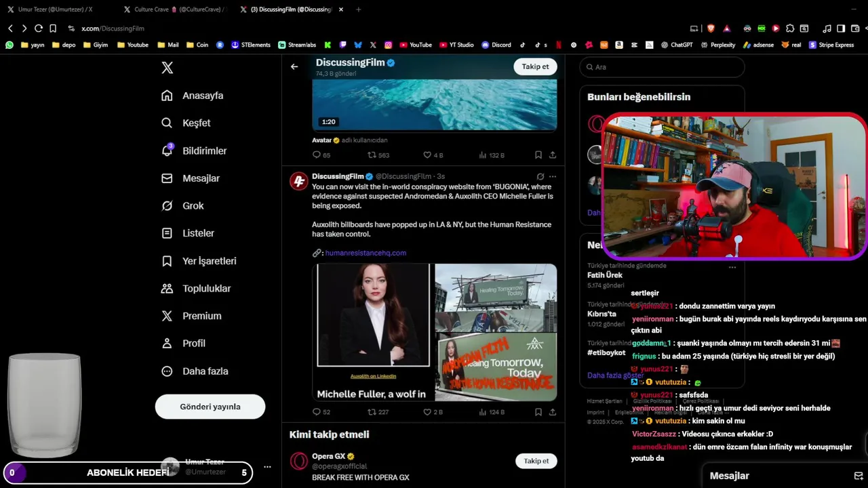Open Yer İşaretleri bookmarks
Image resolution: width=868 pixels, height=488 pixels.
(198, 261)
